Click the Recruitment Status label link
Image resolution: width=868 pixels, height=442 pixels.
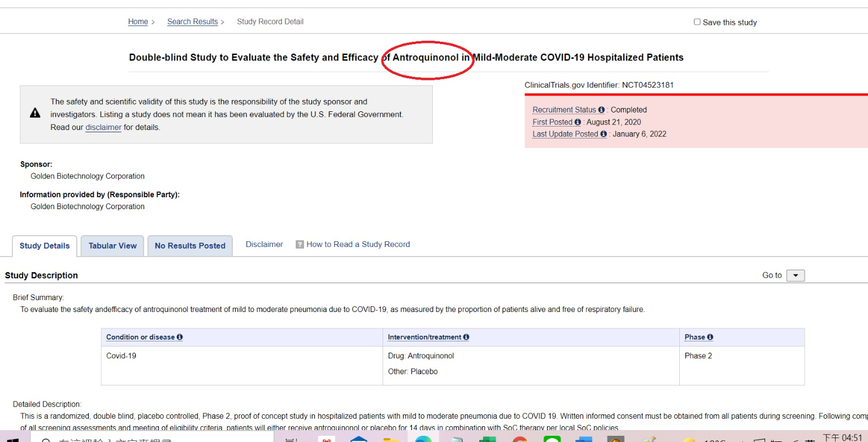[x=564, y=110]
